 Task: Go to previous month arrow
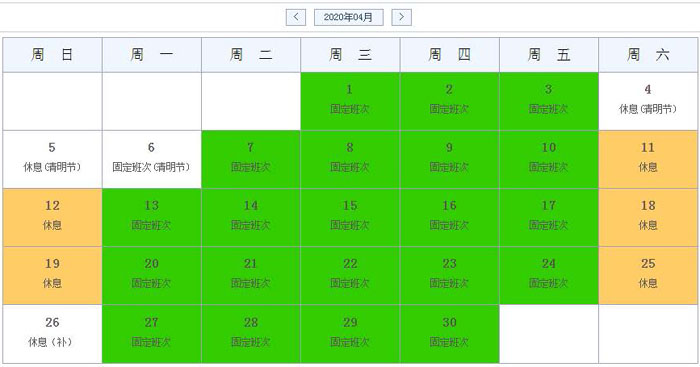tap(296, 17)
